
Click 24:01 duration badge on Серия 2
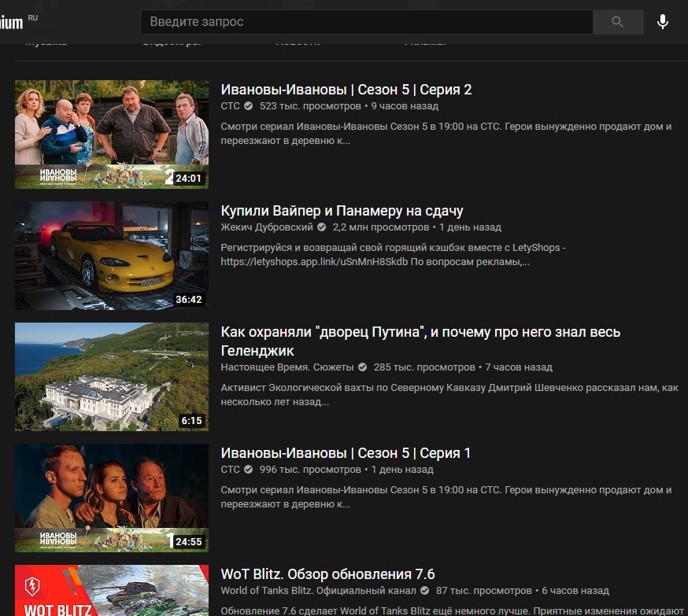click(x=189, y=179)
